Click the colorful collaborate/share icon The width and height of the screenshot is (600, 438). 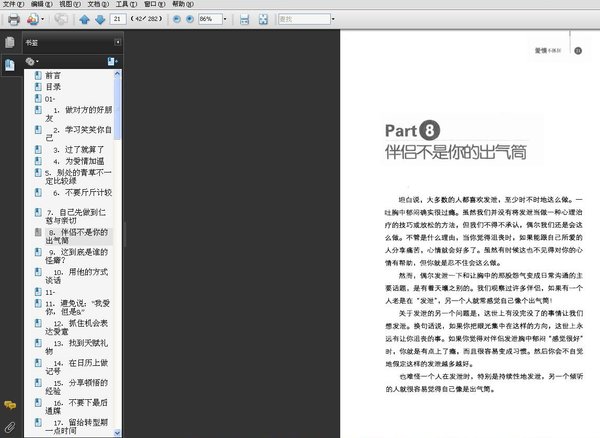tap(33, 19)
